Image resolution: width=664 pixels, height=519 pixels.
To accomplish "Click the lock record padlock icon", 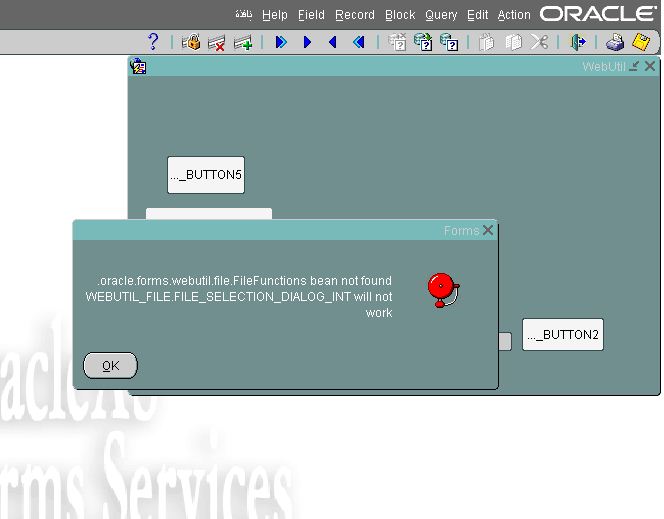I will (190, 42).
